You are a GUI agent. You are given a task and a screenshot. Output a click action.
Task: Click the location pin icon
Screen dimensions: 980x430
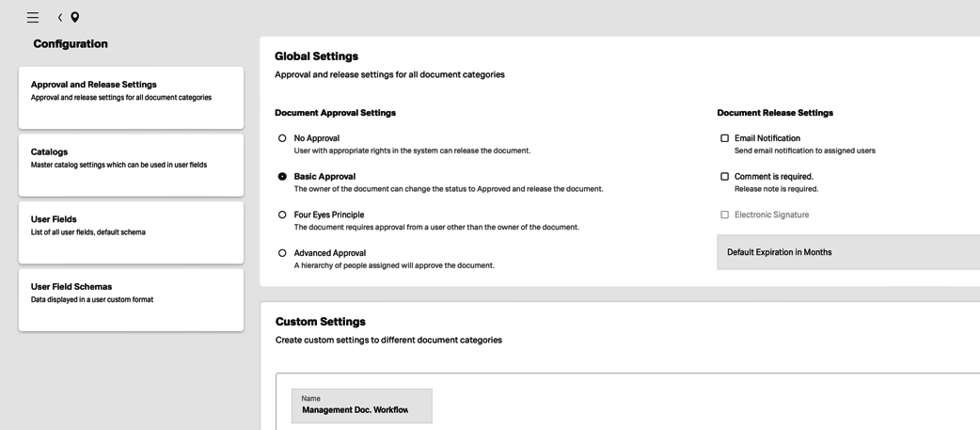coord(75,17)
